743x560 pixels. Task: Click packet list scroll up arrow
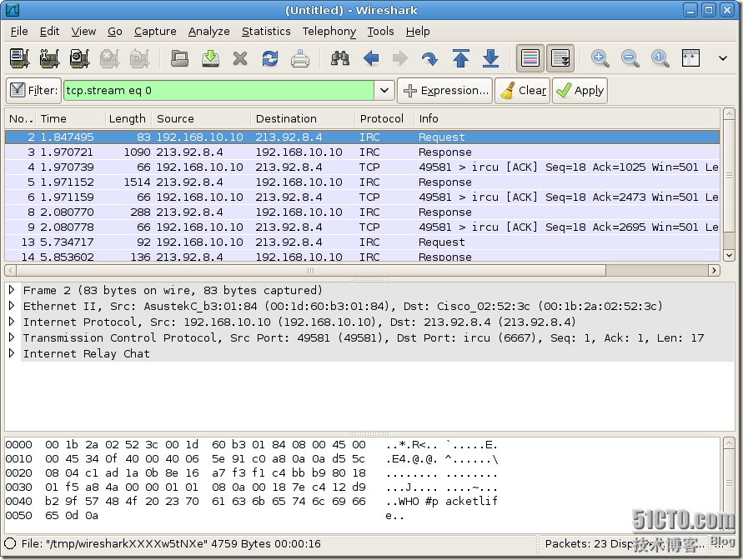(729, 114)
